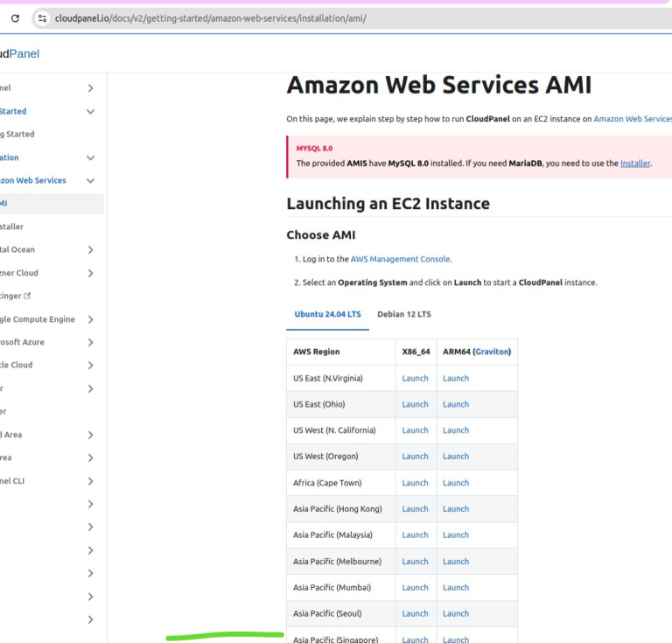This screenshot has height=643, width=672.
Task: Follow the Installer link in MySQL notice
Action: (x=634, y=163)
